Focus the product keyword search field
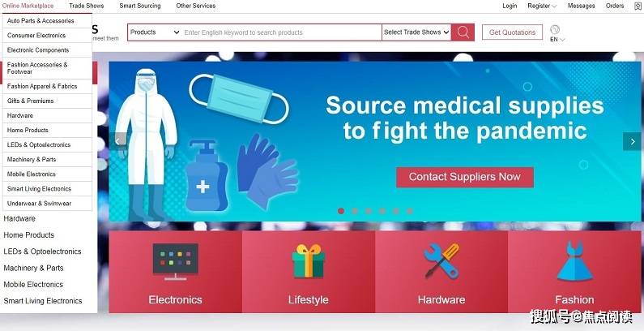This screenshot has height=331, width=644. pos(281,32)
